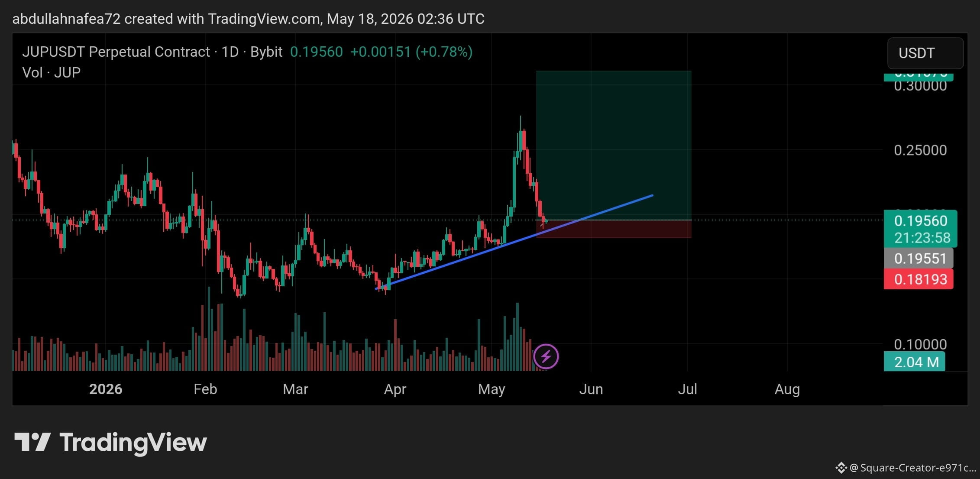Click the Apr label on time axis
This screenshot has height=479, width=980.
click(x=395, y=389)
